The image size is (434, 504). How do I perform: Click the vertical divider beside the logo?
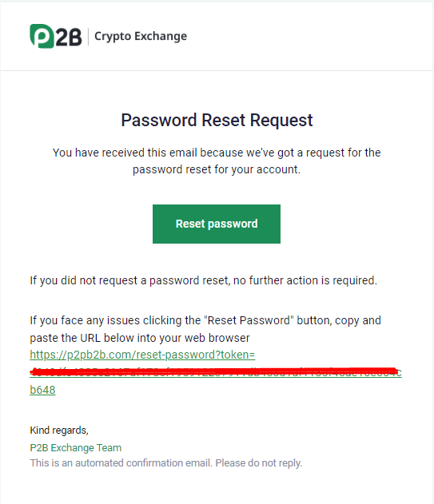point(88,37)
